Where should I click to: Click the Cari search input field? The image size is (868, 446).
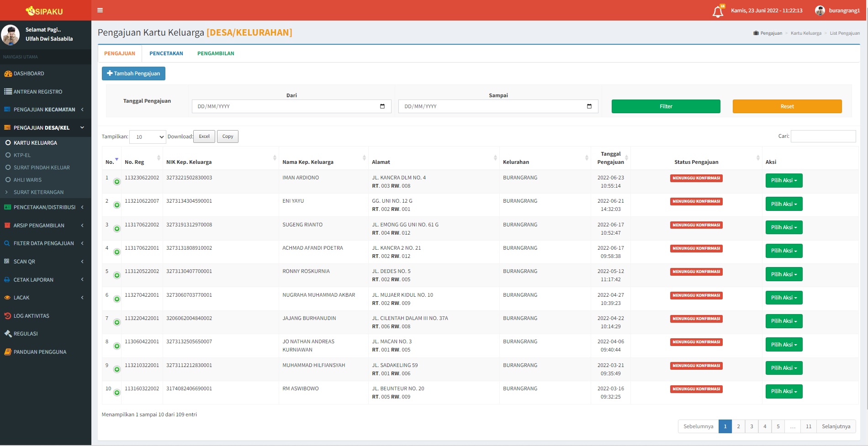(x=823, y=136)
